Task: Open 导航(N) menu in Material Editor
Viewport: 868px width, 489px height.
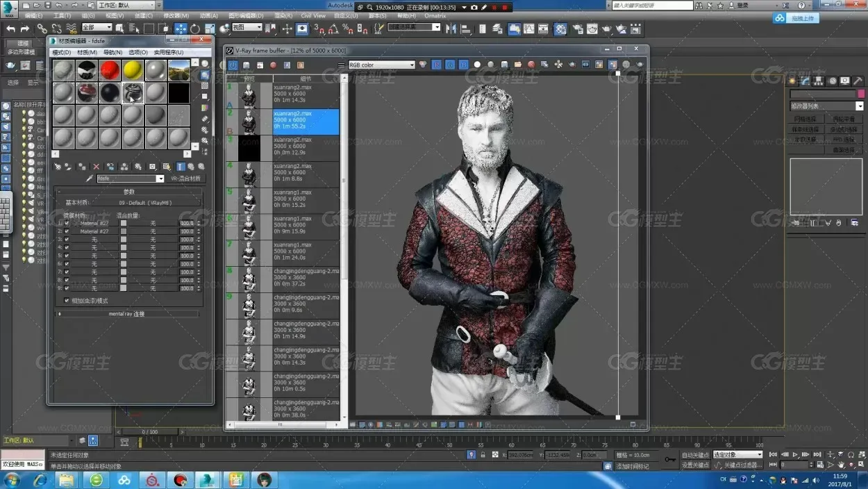Action: pos(112,52)
